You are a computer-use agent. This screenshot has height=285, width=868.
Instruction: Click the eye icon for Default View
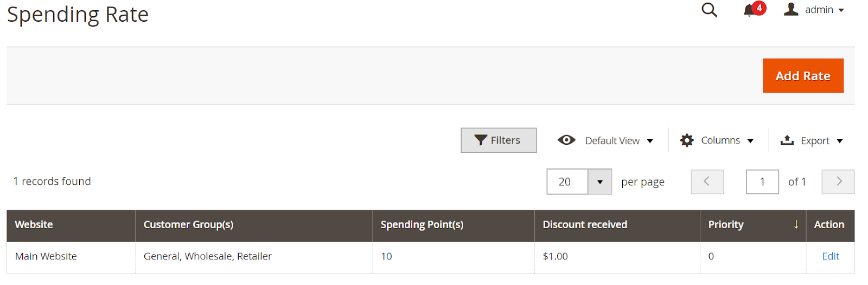pyautogui.click(x=566, y=140)
